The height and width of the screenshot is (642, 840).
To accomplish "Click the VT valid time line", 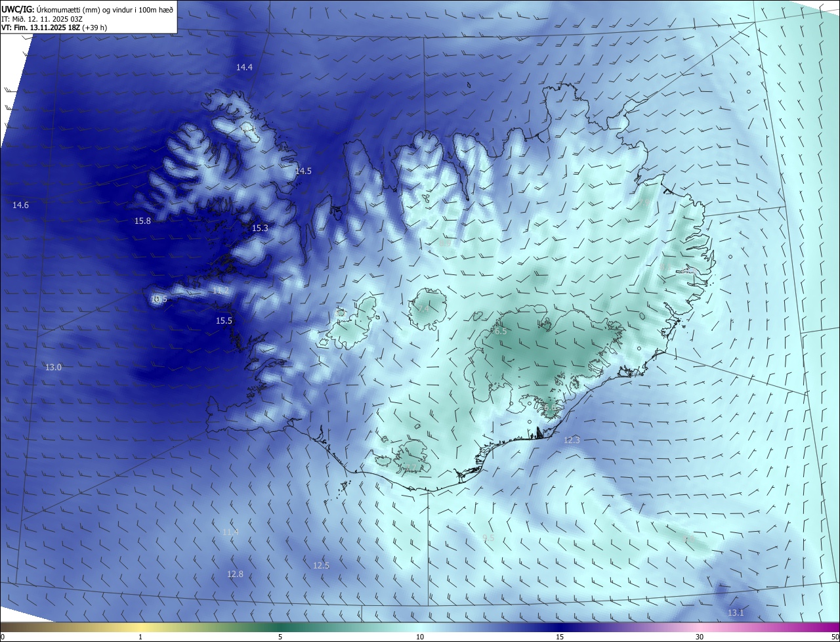I will click(55, 28).
